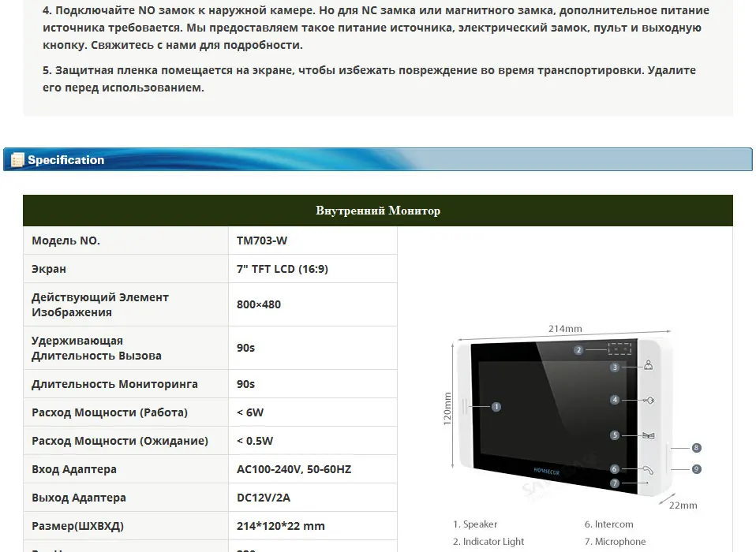Select the 'DC12V/2A' value
This screenshot has width=756, height=552.
click(264, 498)
